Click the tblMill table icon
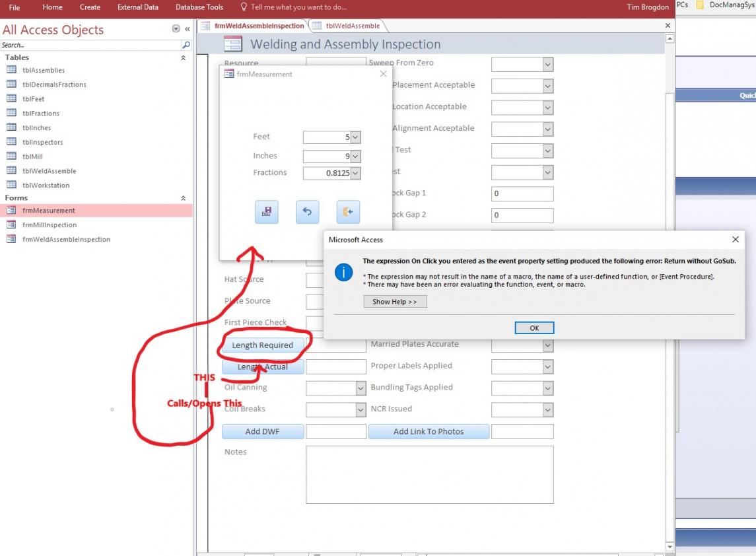 12,156
